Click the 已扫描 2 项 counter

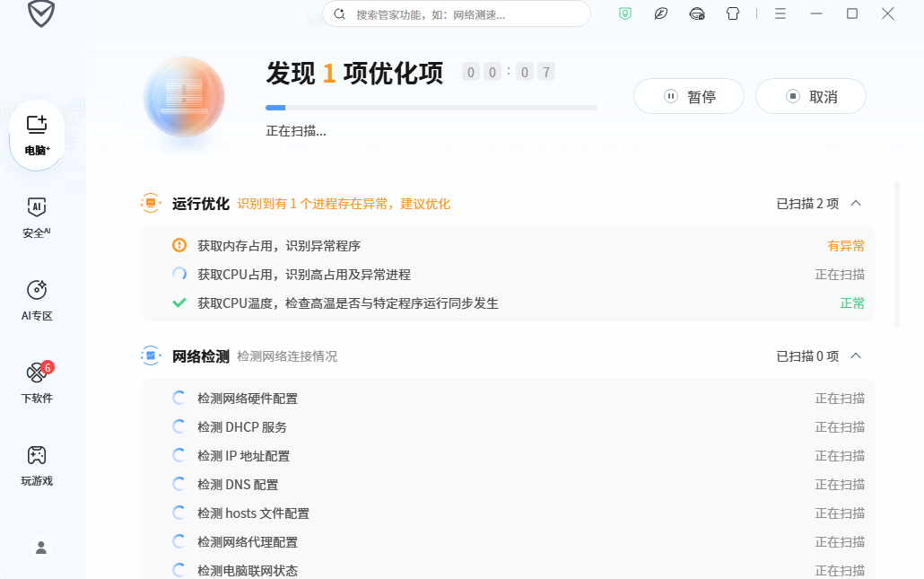click(x=807, y=204)
